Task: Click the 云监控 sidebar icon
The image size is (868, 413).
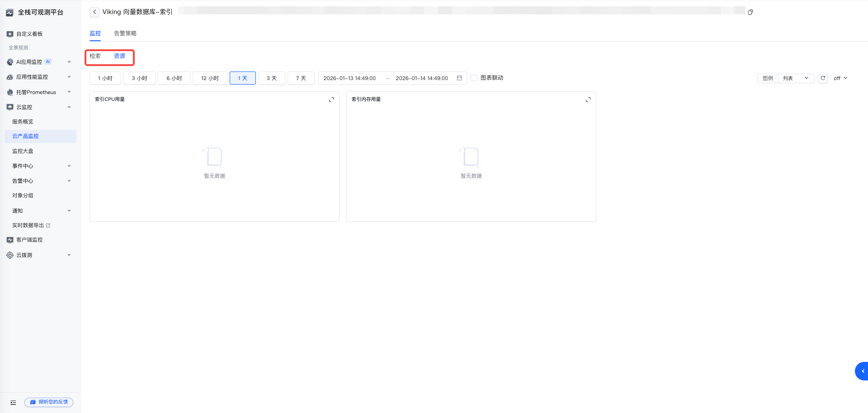Action: 10,107
